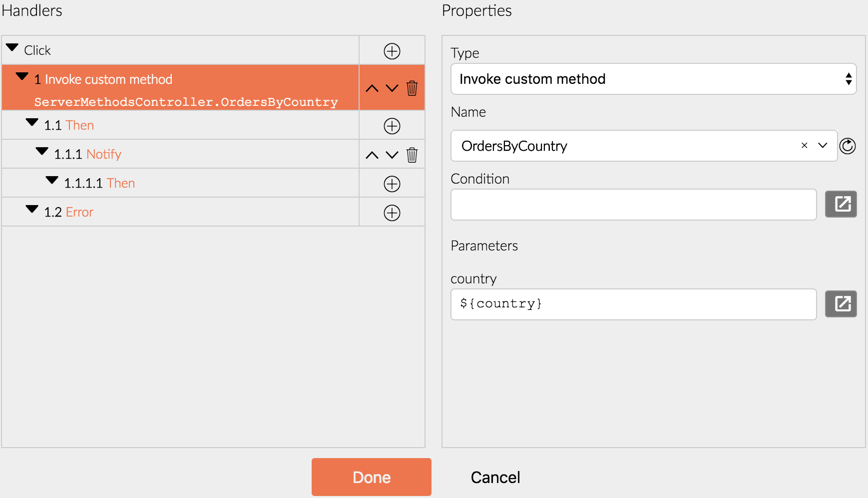
Task: Open expression editor for Condition
Action: click(841, 204)
